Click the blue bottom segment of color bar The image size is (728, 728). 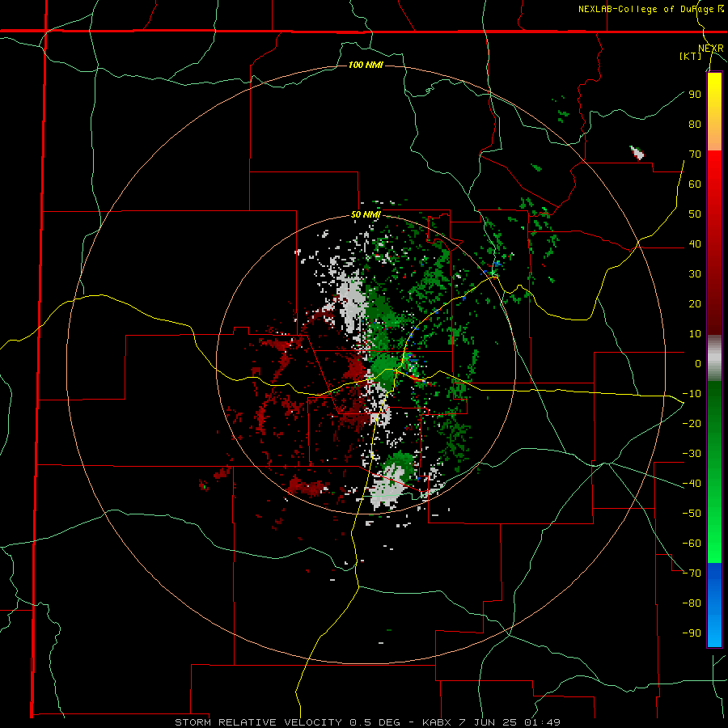tap(714, 605)
